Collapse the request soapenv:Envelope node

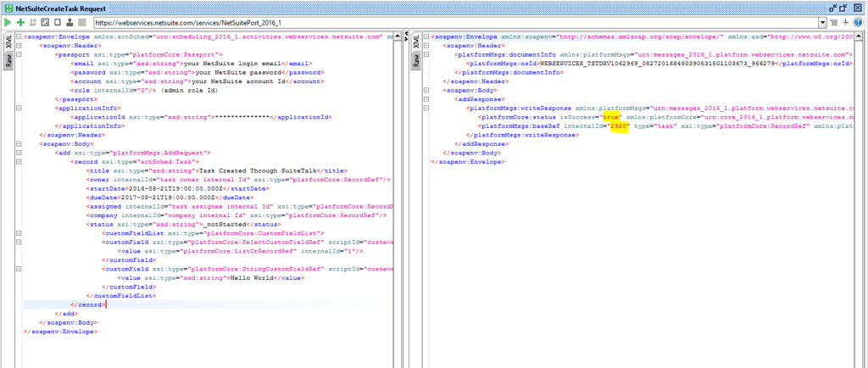coord(19,37)
